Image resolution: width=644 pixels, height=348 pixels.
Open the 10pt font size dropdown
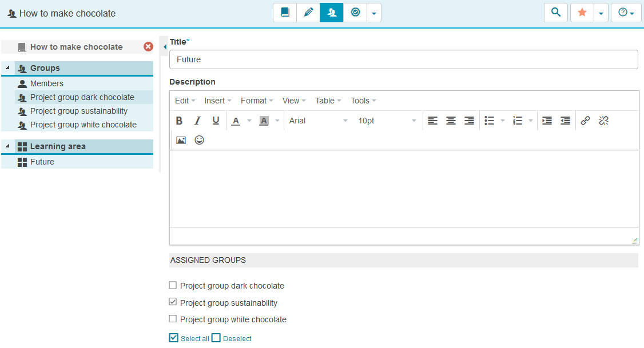(387, 121)
